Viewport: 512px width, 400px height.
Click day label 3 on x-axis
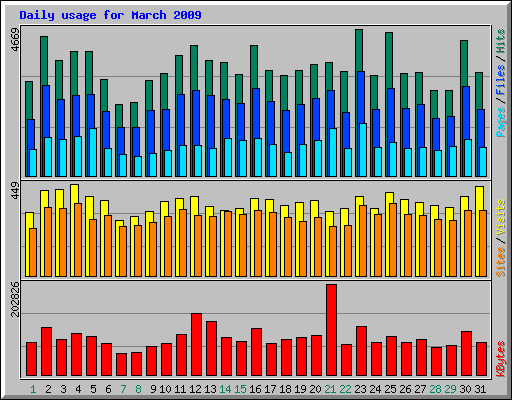(x=63, y=389)
